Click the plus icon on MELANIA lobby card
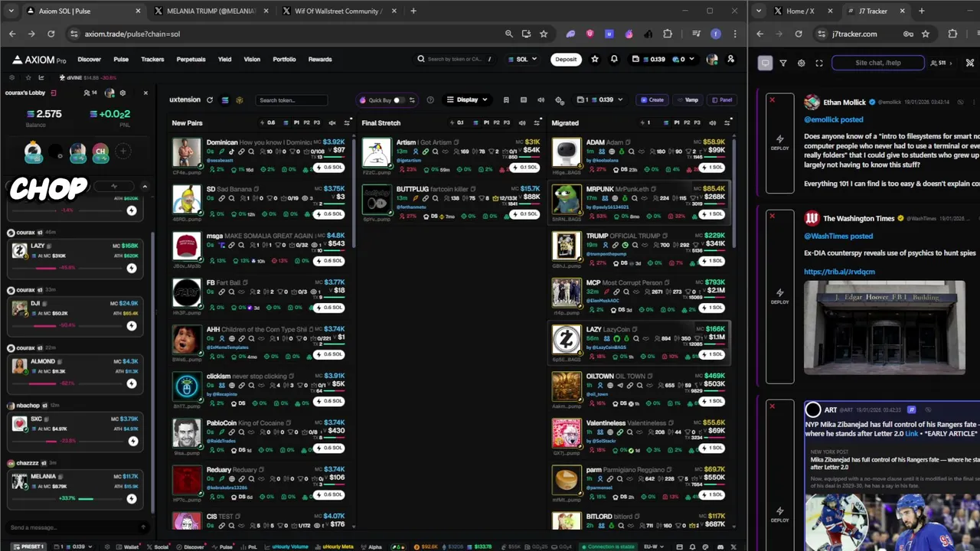This screenshot has height=551, width=980. click(x=132, y=498)
